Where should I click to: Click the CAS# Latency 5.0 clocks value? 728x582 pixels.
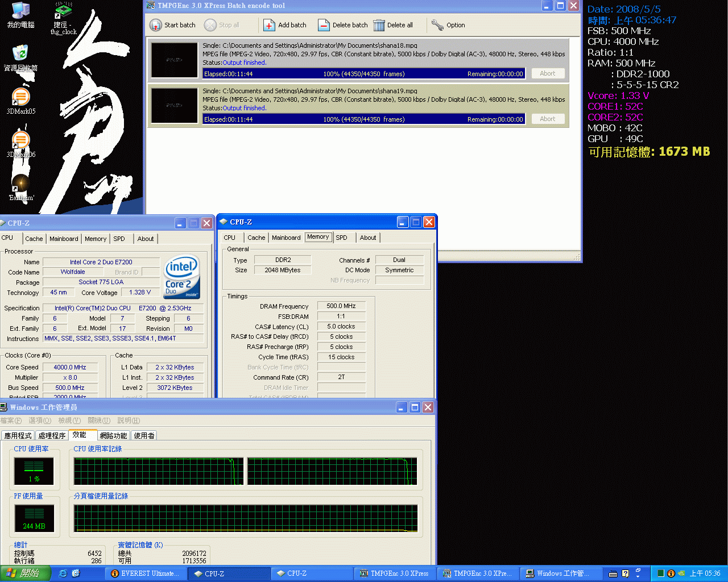click(341, 326)
